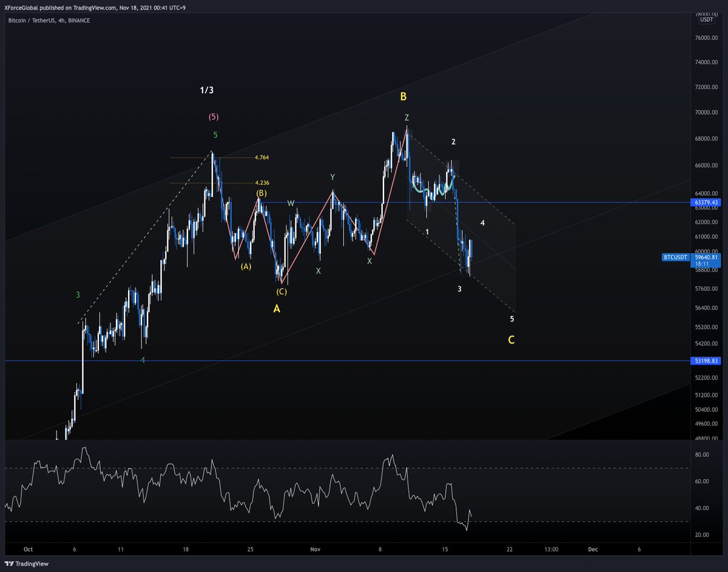The image size is (728, 572).
Task: Select the green 'W' wave label
Action: [291, 203]
